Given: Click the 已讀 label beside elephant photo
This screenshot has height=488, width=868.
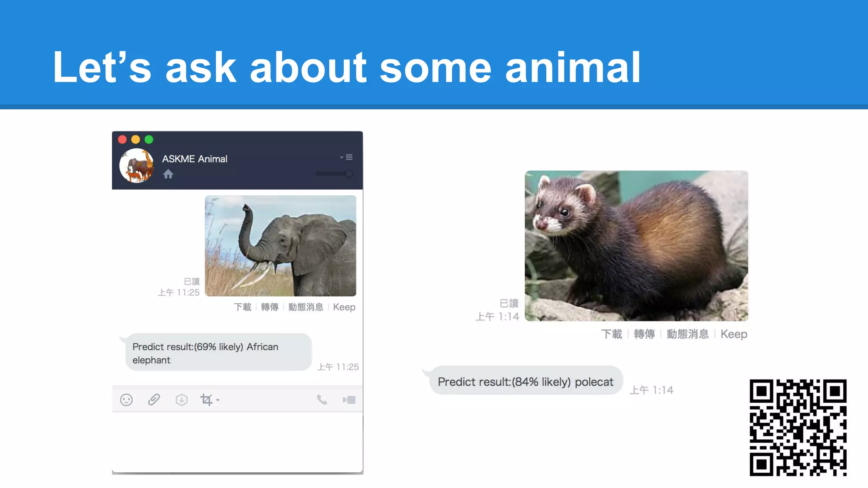Looking at the screenshot, I should 192,281.
